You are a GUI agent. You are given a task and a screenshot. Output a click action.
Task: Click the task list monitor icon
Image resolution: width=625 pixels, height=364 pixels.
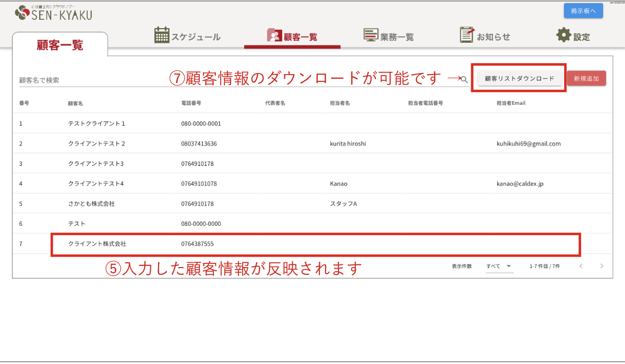(x=371, y=35)
